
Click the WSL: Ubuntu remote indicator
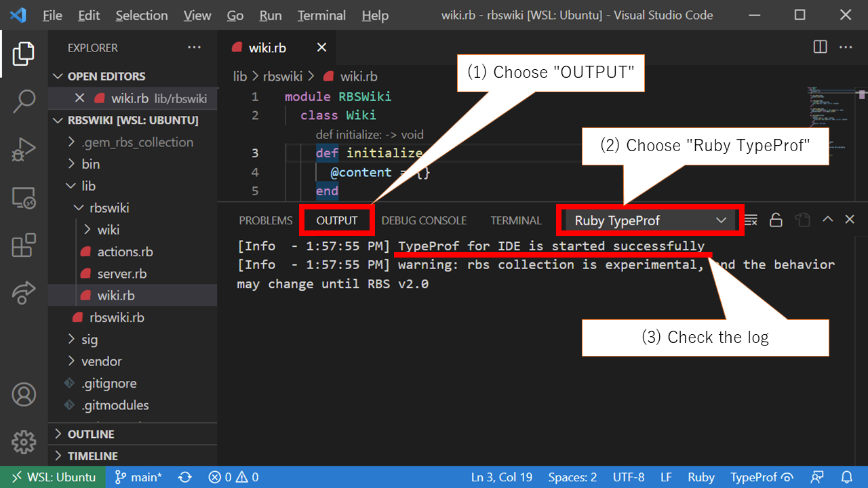tap(53, 477)
